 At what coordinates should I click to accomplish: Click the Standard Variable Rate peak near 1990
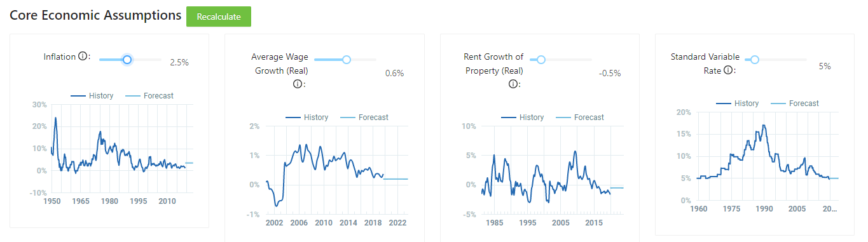(x=764, y=126)
